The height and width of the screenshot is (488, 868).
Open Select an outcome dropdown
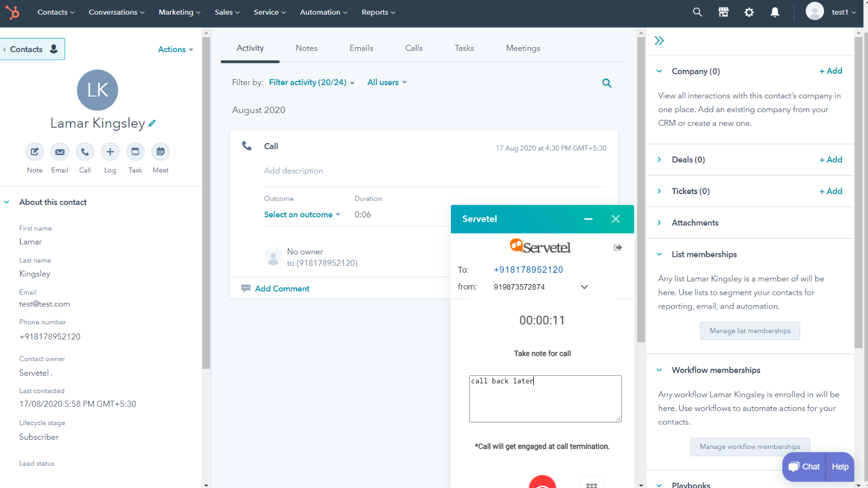point(302,215)
